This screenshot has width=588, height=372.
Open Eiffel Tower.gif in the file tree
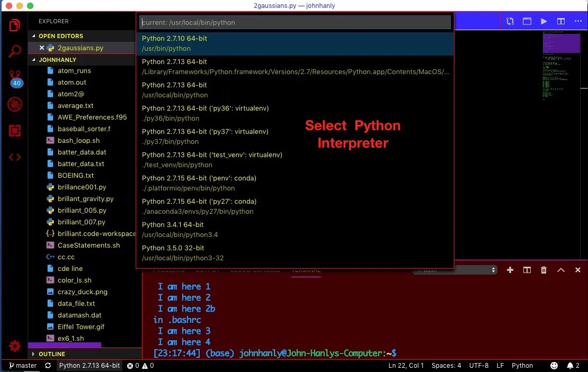(81, 326)
